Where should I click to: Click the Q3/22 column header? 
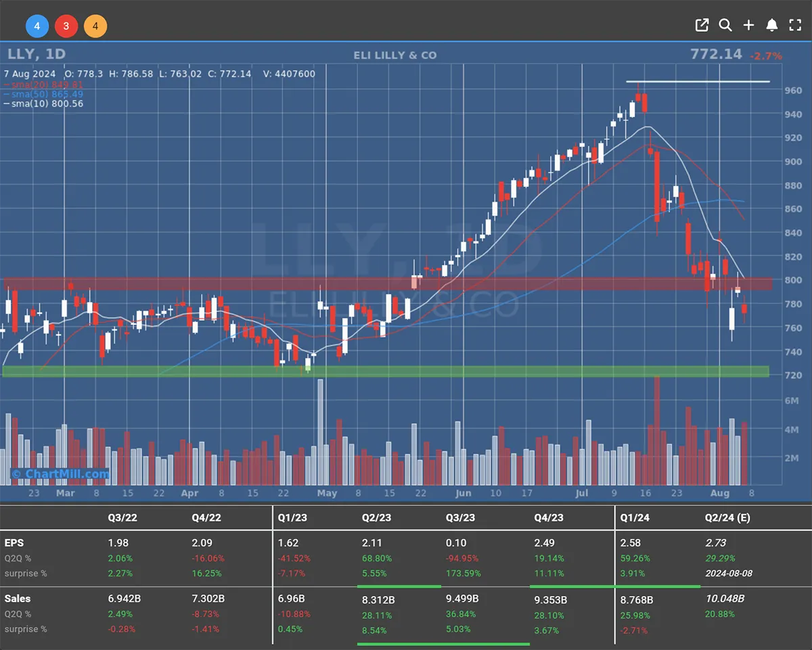tap(121, 518)
